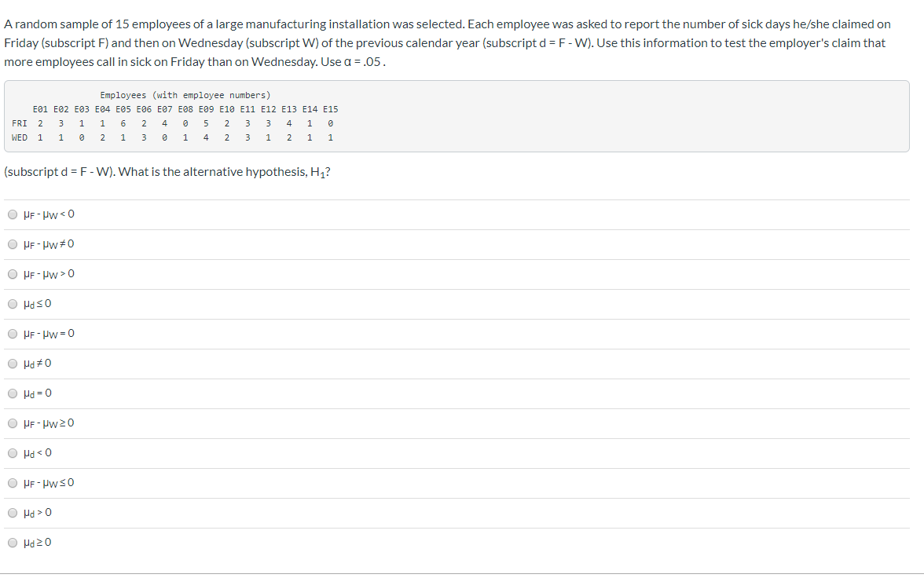This screenshot has height=578, width=924.
Task: Select the radio option μF - μW = 0
Action: pos(13,333)
